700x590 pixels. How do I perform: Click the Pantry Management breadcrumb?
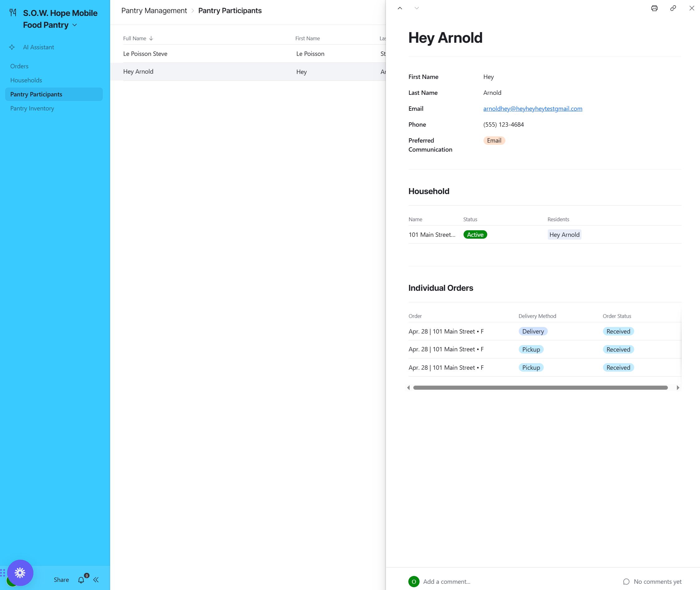coord(154,11)
